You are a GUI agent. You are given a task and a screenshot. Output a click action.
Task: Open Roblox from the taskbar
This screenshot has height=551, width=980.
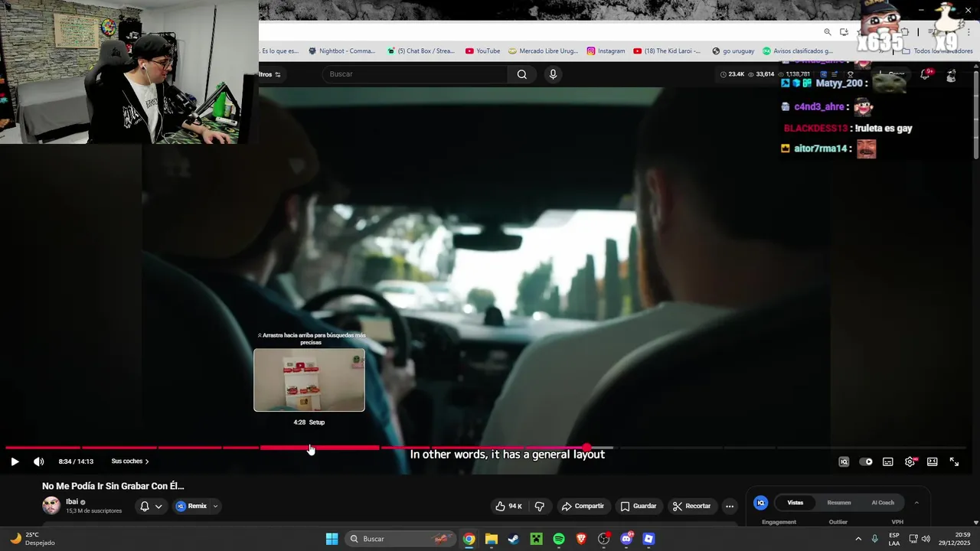(648, 539)
